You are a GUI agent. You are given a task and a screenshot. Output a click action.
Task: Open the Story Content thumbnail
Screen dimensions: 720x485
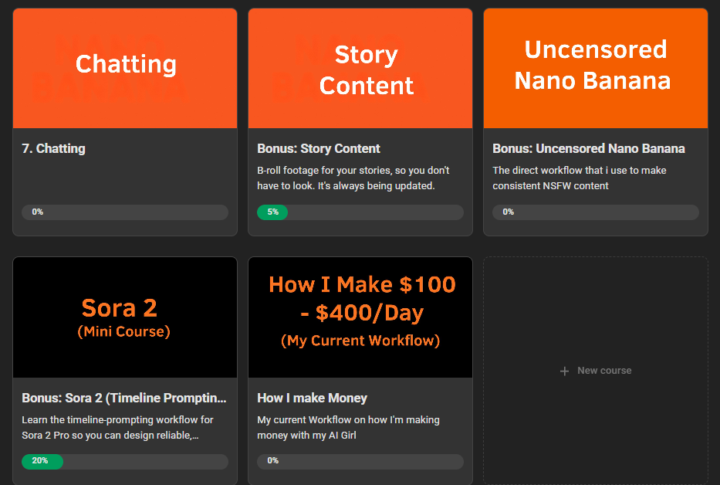coord(360,68)
